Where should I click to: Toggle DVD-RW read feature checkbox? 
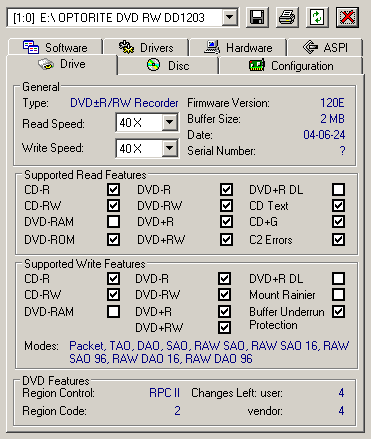(226, 205)
